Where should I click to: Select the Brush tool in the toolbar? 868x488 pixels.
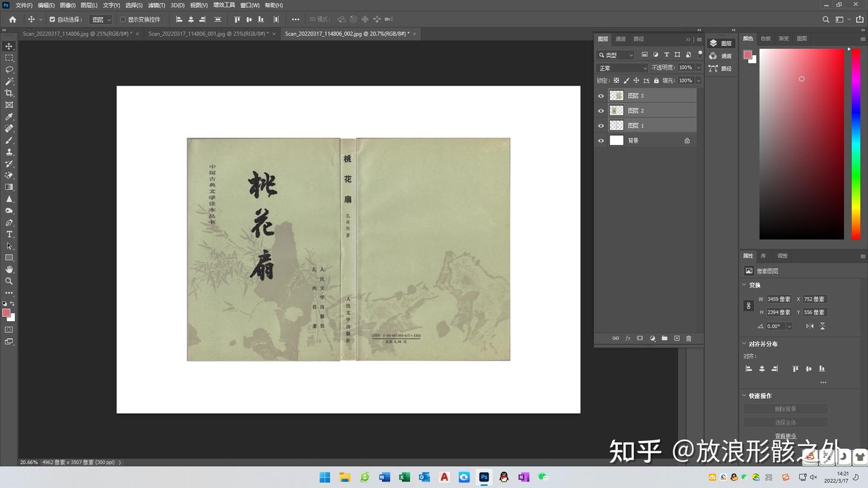(9, 140)
